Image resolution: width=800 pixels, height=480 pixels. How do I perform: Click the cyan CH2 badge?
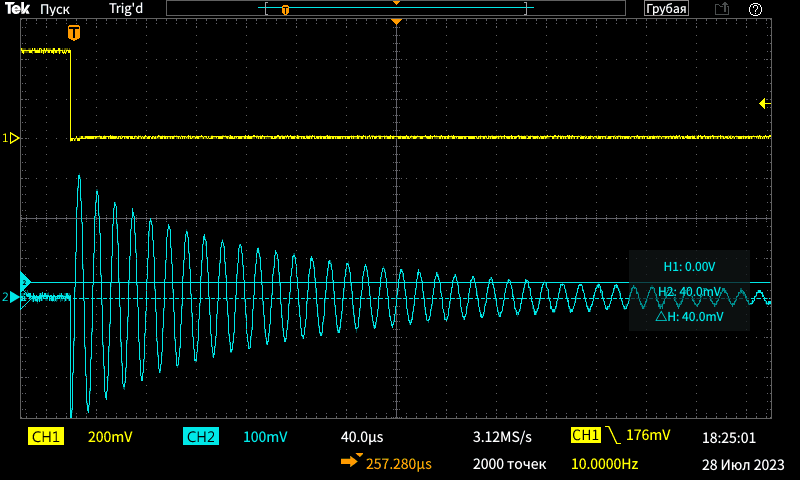[201, 437]
